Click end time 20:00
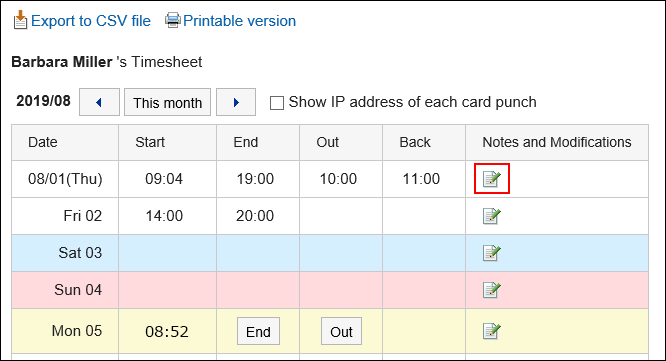Screen dimensions: 666x361 [x=255, y=216]
